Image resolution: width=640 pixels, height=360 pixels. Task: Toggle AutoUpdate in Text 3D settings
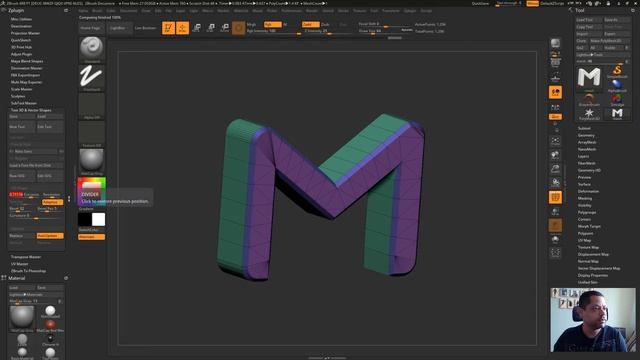click(50, 236)
